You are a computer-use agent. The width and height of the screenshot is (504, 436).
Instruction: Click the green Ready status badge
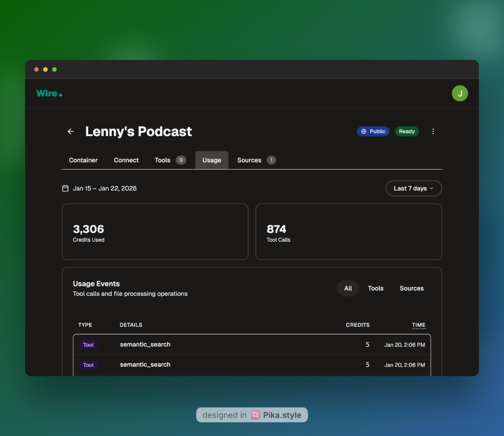pos(407,132)
